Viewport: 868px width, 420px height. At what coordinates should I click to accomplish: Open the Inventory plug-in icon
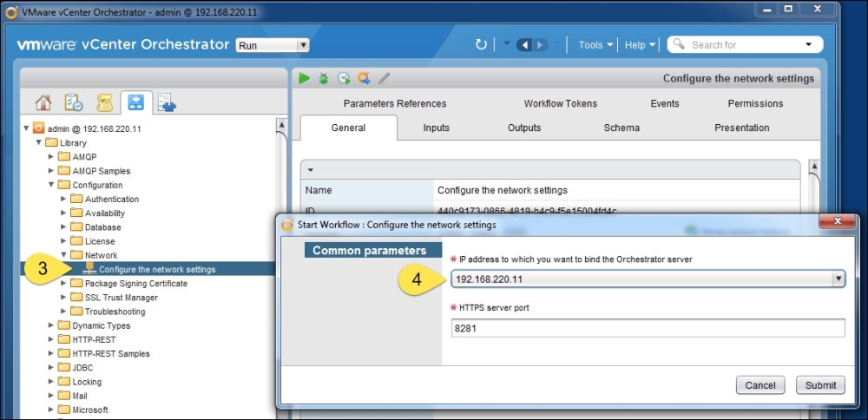pos(167,102)
